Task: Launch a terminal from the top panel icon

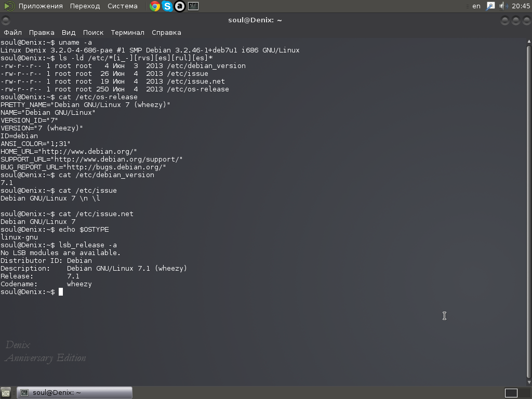Action: pos(193,6)
